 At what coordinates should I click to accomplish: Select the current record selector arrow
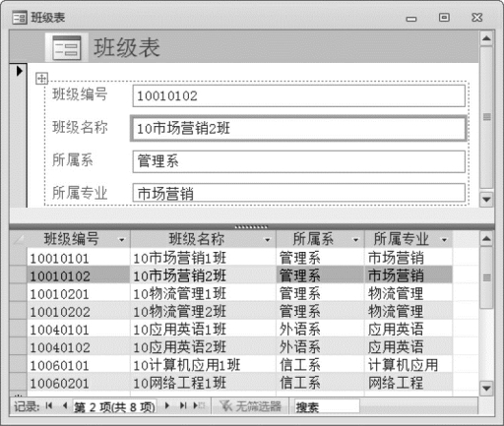click(19, 71)
